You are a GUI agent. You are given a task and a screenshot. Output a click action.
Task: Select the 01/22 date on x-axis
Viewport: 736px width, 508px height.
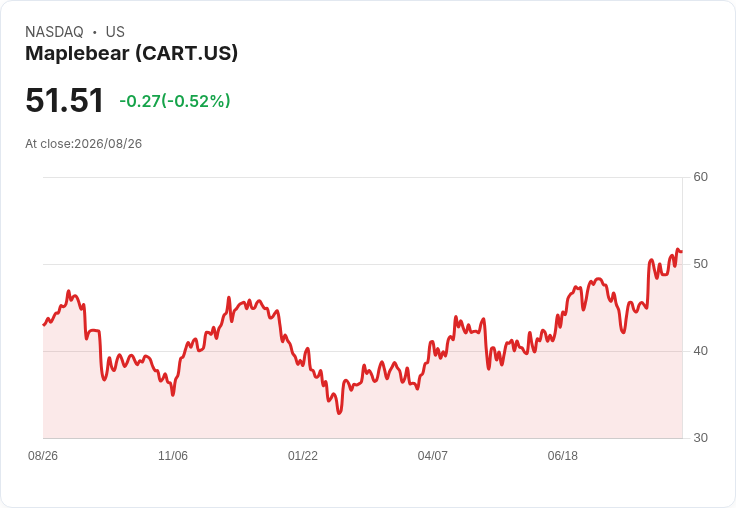303,456
